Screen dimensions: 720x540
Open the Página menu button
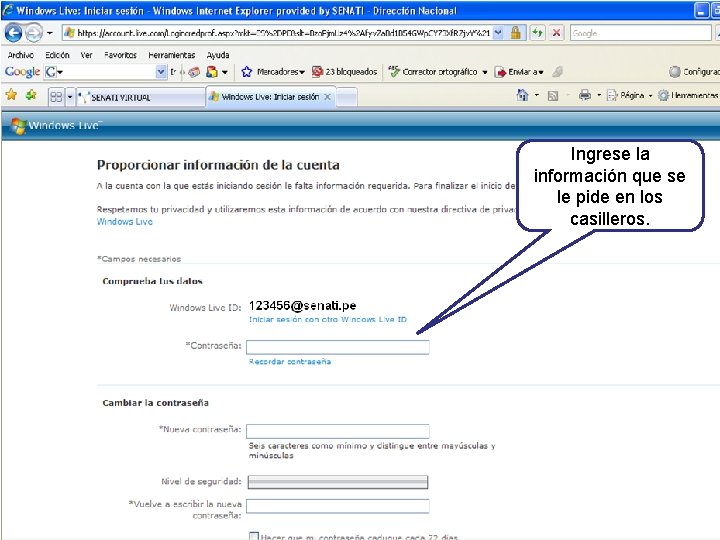point(629,95)
